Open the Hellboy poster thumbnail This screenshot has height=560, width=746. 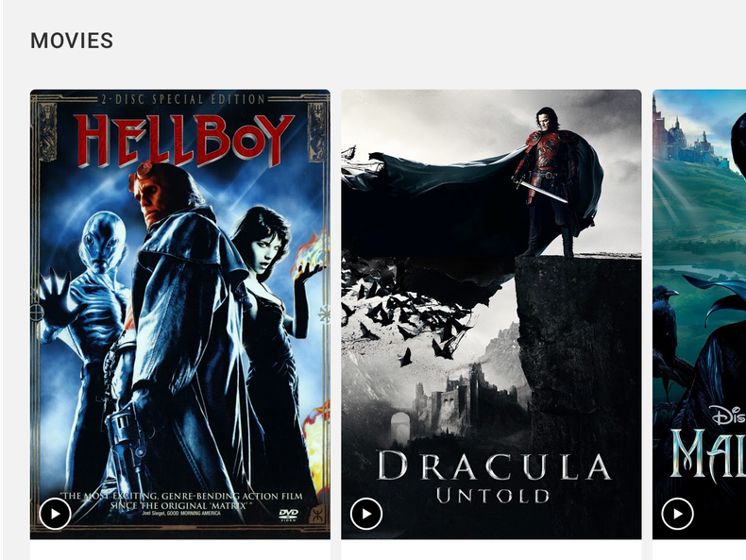pos(179,314)
